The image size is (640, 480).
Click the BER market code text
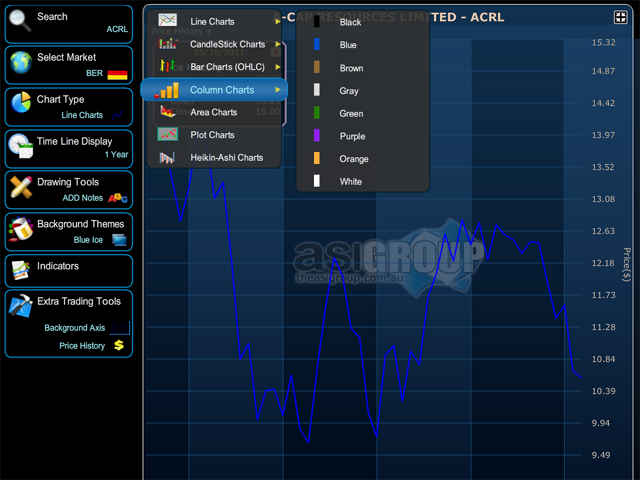point(94,73)
